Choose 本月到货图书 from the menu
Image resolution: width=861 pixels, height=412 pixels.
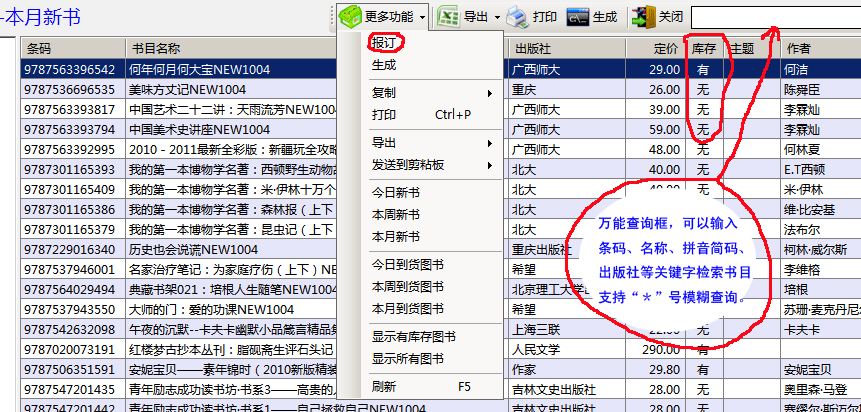click(x=407, y=308)
